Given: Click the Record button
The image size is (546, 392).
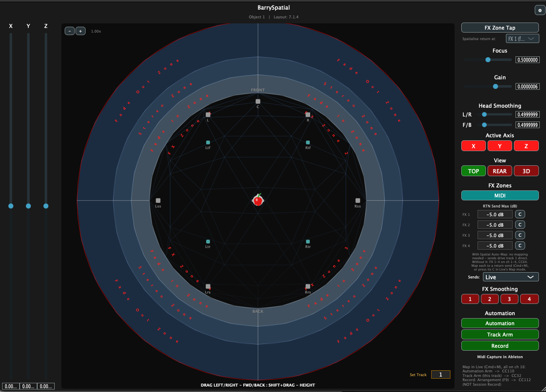Looking at the screenshot, I should point(500,346).
